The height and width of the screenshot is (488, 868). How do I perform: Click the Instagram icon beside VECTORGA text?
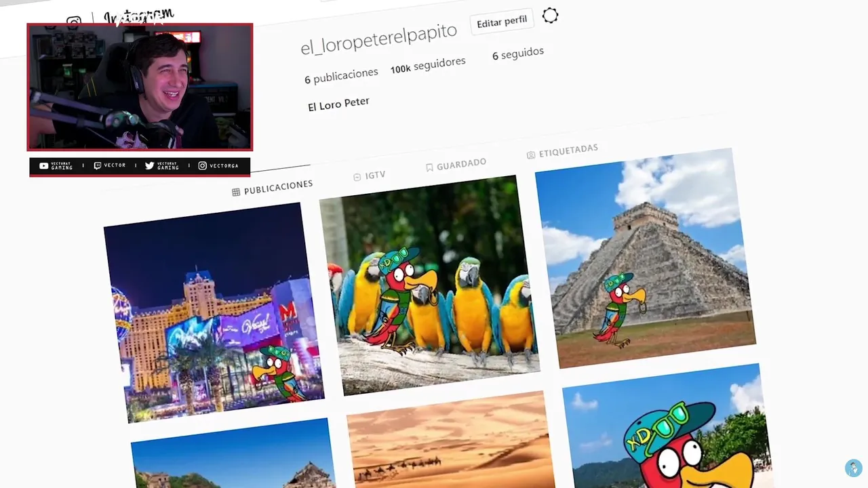pos(202,166)
